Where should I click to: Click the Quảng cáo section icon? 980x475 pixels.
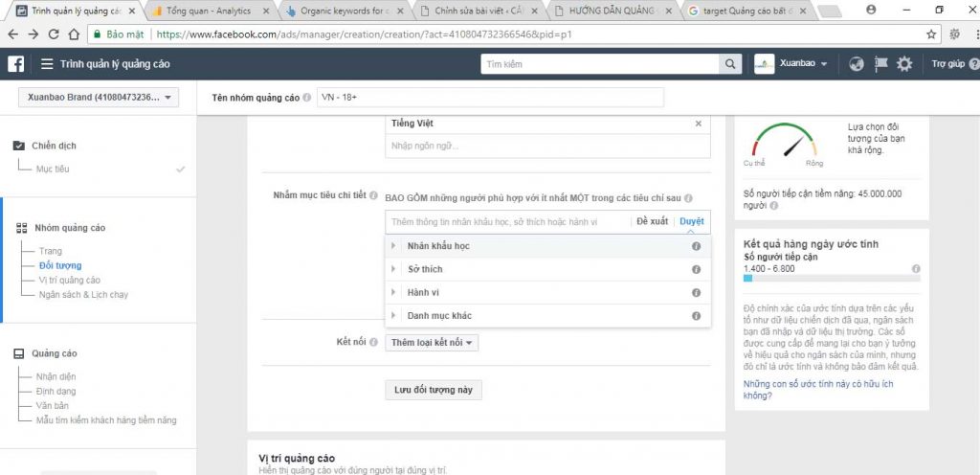tap(19, 353)
